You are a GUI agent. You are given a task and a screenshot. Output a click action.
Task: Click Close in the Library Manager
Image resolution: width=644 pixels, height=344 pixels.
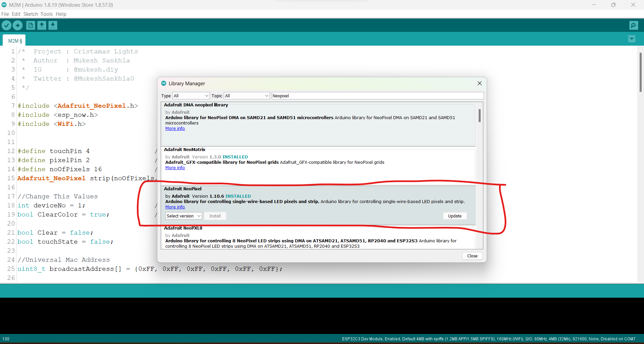pos(472,256)
